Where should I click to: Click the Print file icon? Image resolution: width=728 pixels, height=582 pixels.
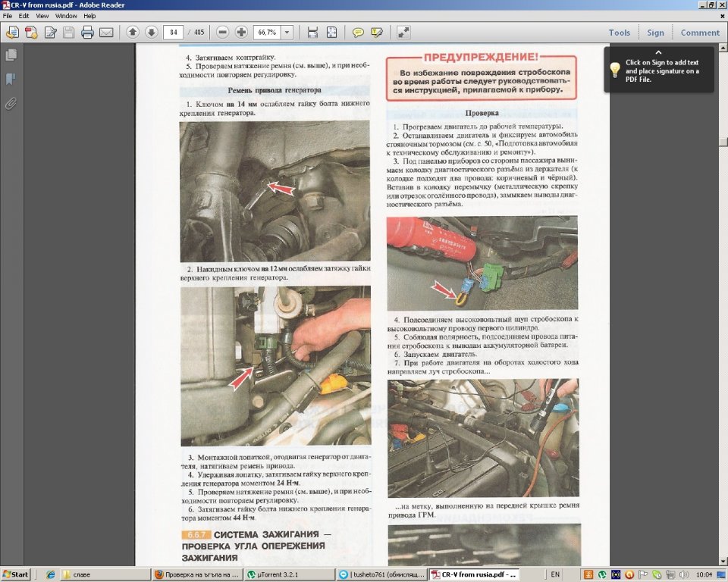[87, 33]
